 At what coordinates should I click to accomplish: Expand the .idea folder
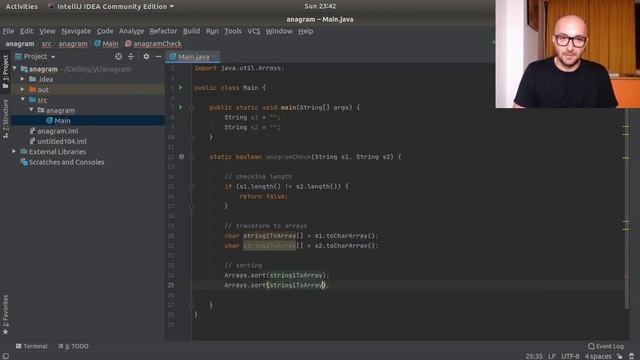(x=23, y=79)
